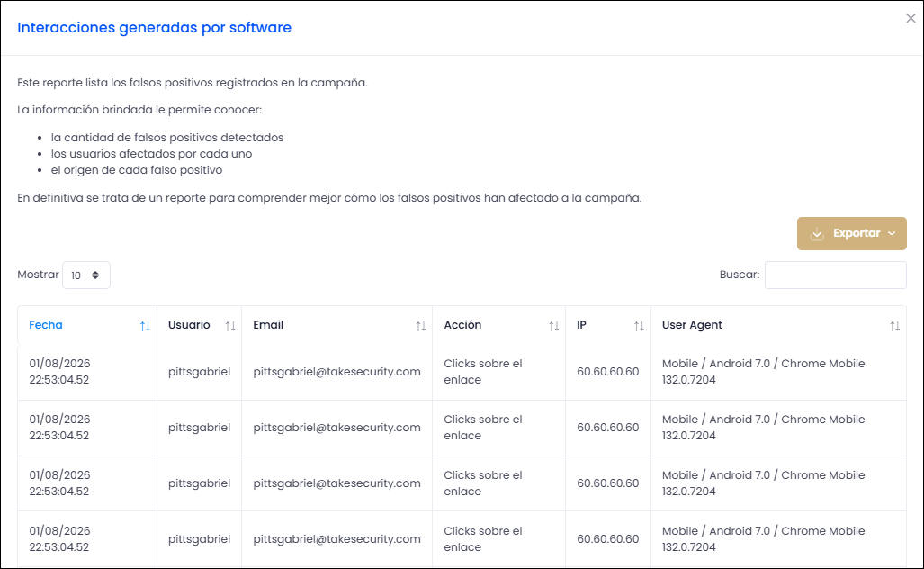Click the third row's pittsgabriel username
The image size is (924, 569).
pyautogui.click(x=199, y=483)
